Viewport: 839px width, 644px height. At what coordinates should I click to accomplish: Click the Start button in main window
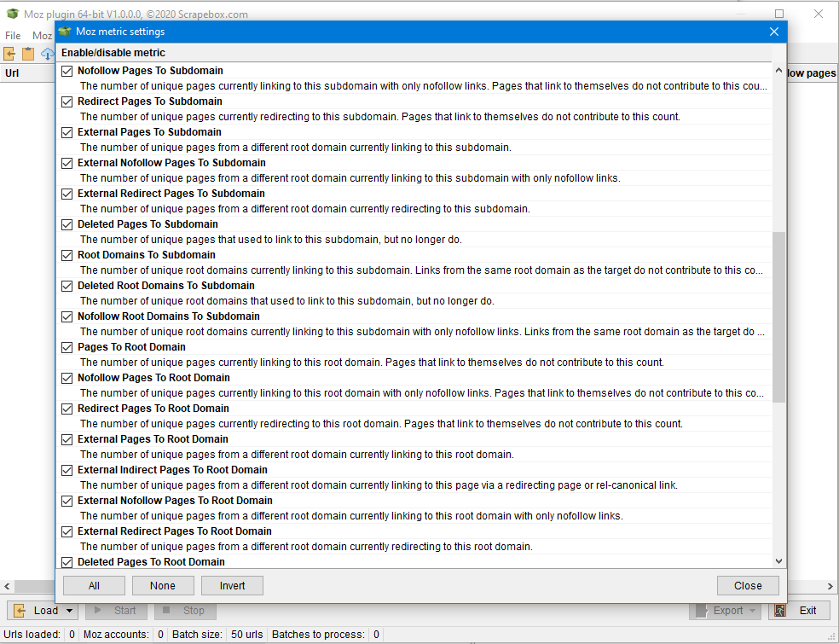click(x=116, y=610)
